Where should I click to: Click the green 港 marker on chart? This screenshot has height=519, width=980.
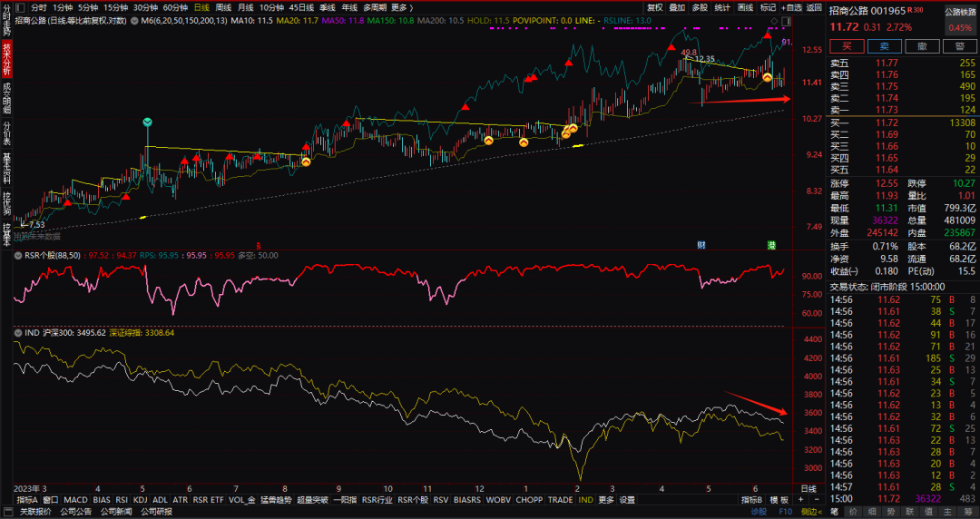tap(772, 245)
